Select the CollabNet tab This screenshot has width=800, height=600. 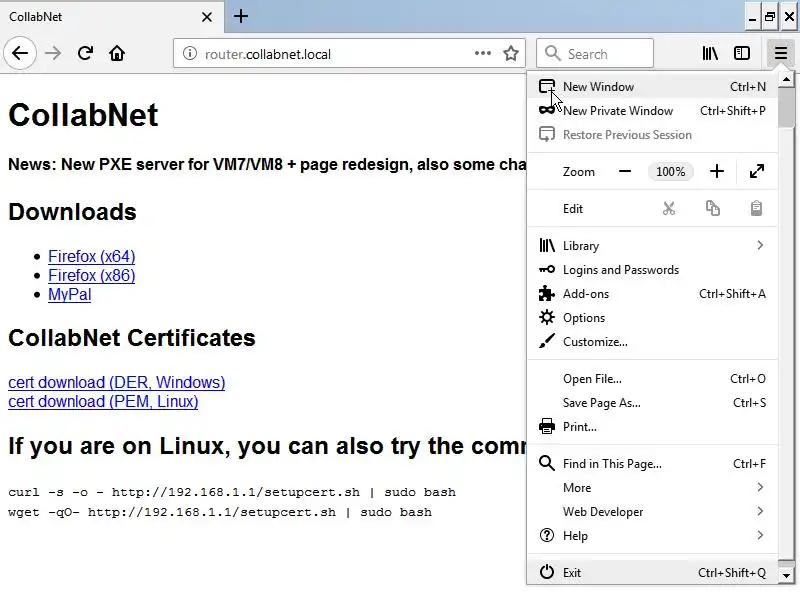click(111, 17)
